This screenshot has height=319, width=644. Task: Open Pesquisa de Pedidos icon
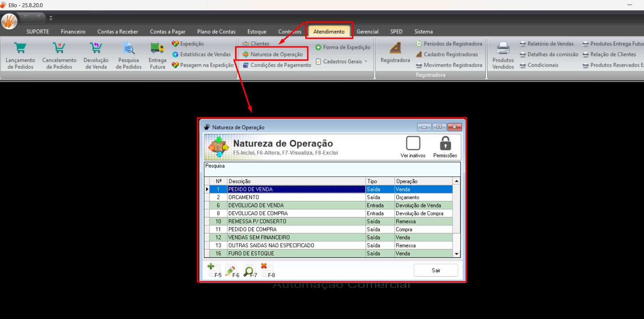(129, 48)
